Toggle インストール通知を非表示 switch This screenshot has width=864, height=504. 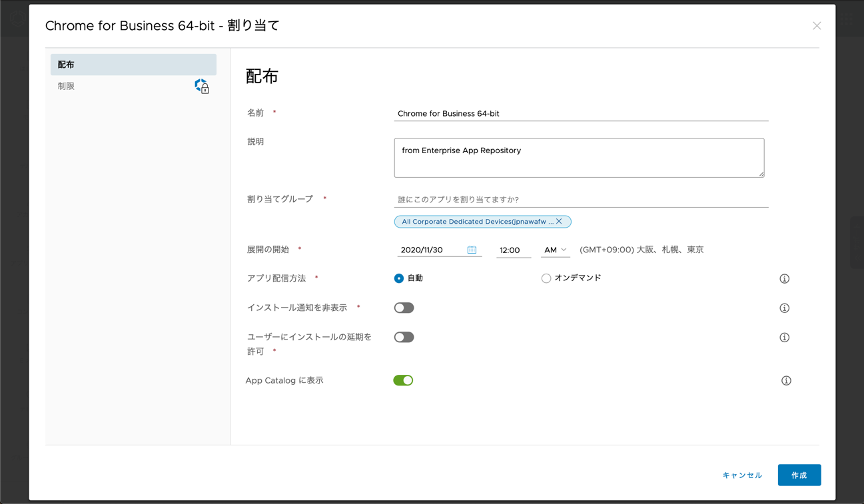404,308
